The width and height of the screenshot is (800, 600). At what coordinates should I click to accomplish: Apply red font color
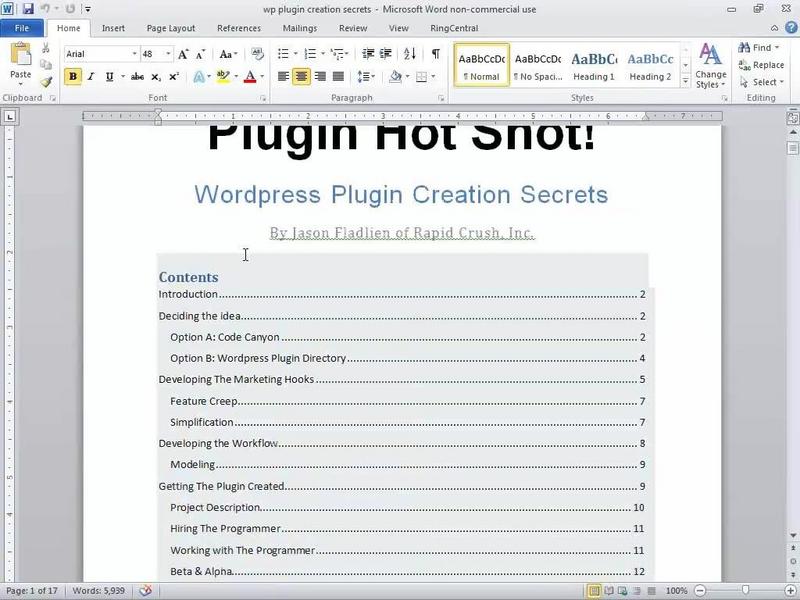[250, 77]
